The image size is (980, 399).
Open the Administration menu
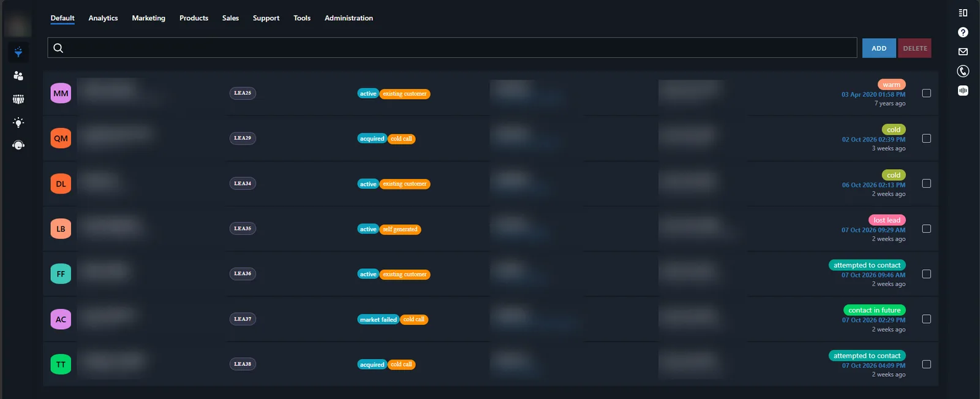(x=349, y=18)
